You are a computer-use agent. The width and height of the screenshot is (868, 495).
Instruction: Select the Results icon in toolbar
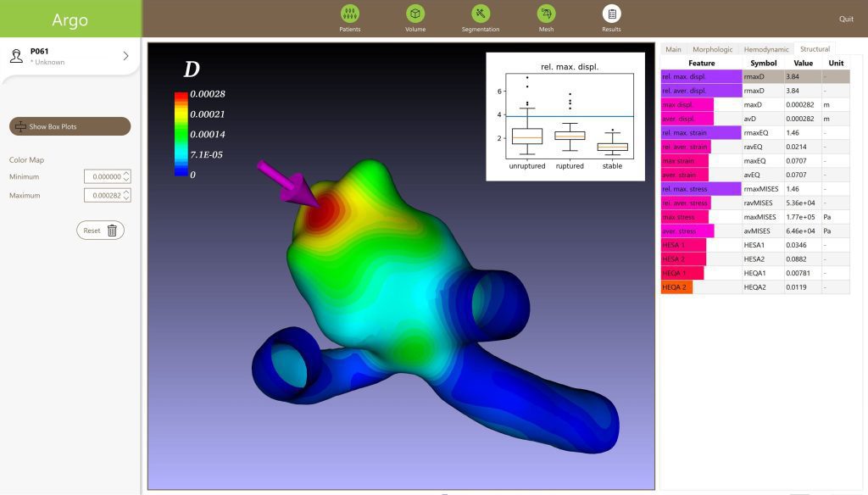click(611, 14)
